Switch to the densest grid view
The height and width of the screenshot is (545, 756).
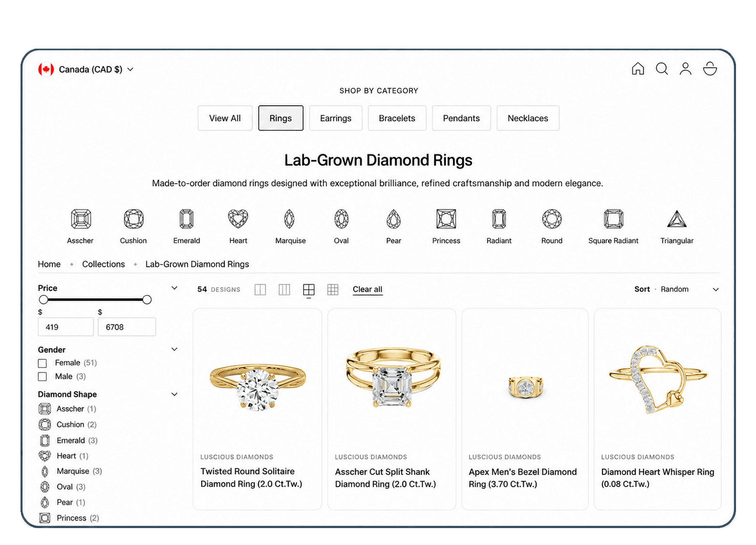click(333, 290)
